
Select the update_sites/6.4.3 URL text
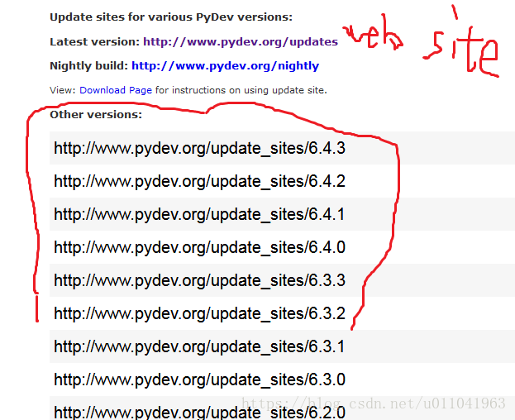pyautogui.click(x=200, y=148)
